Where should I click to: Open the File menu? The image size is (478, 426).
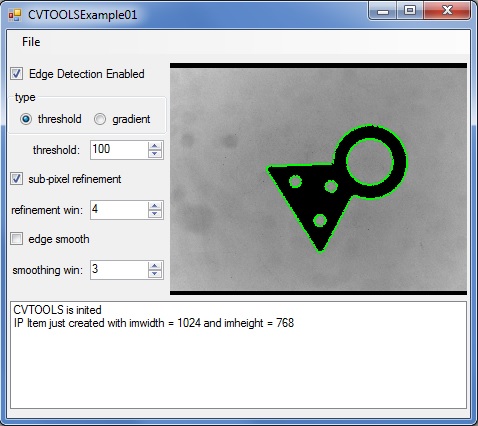pos(31,42)
